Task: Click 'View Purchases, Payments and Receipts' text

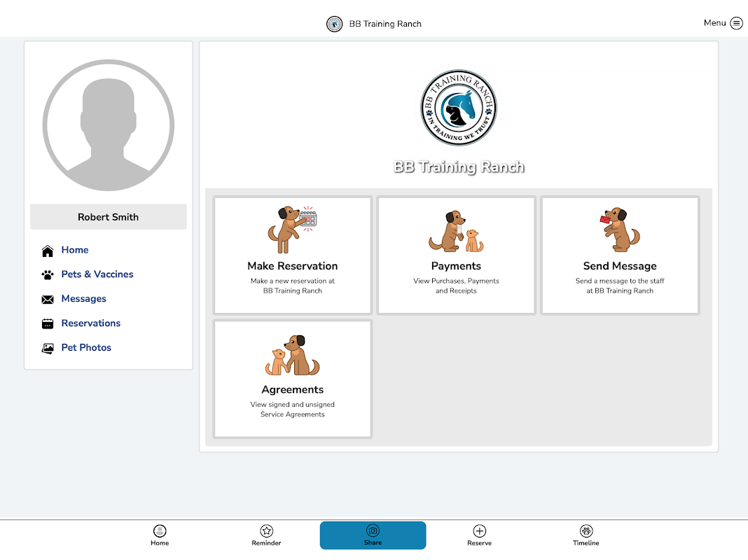Action: (x=456, y=286)
